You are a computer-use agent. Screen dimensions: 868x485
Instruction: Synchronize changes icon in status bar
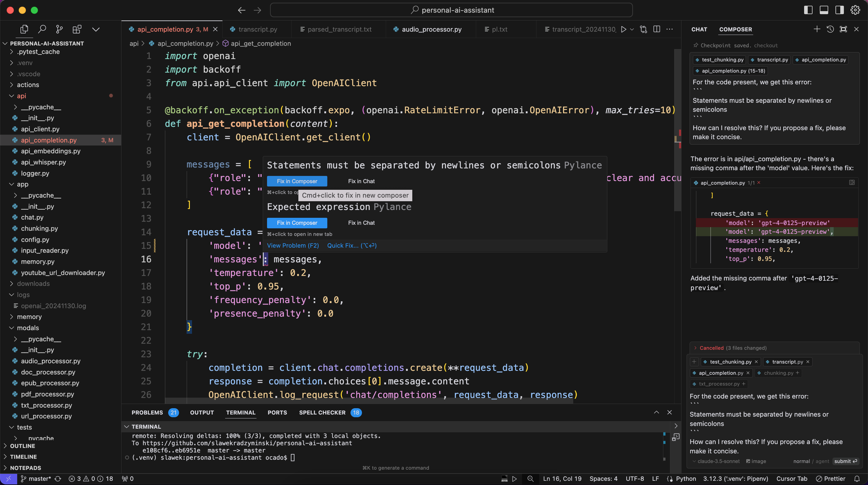click(58, 479)
